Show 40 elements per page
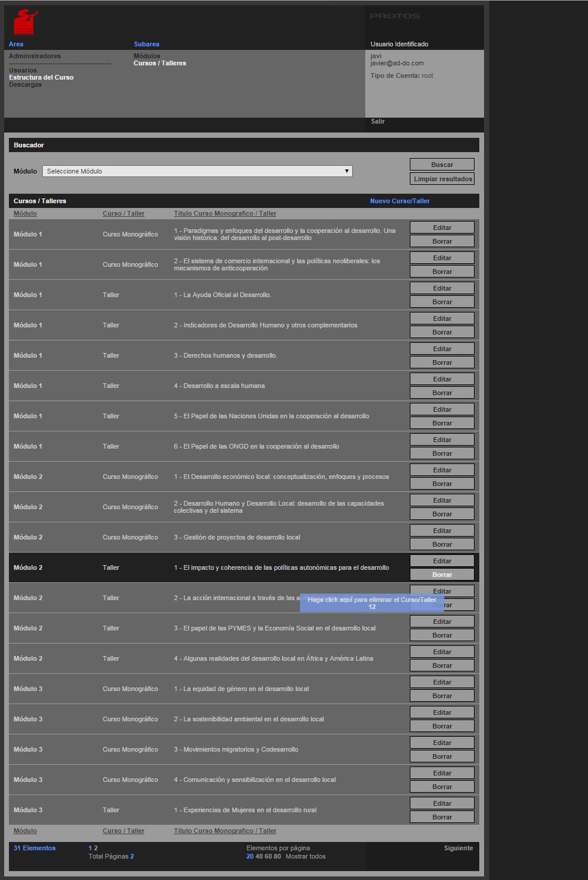Image resolution: width=588 pixels, height=880 pixels. coord(259,856)
